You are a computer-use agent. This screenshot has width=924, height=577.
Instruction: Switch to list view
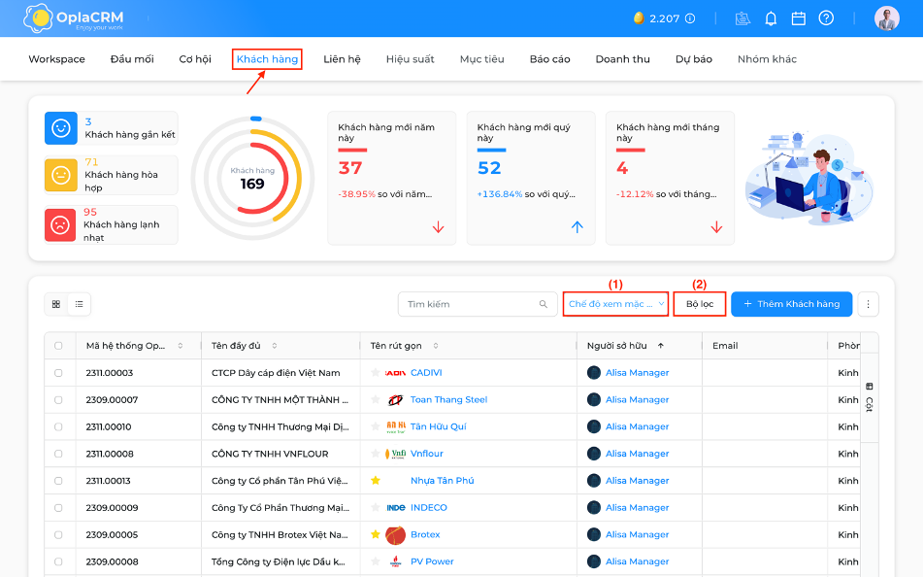point(79,304)
